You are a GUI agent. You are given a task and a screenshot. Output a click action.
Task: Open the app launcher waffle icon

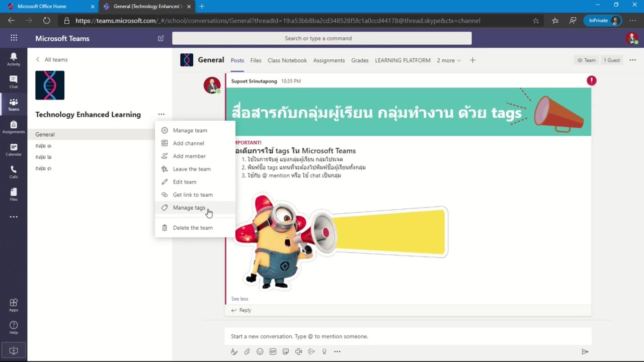coord(14,38)
